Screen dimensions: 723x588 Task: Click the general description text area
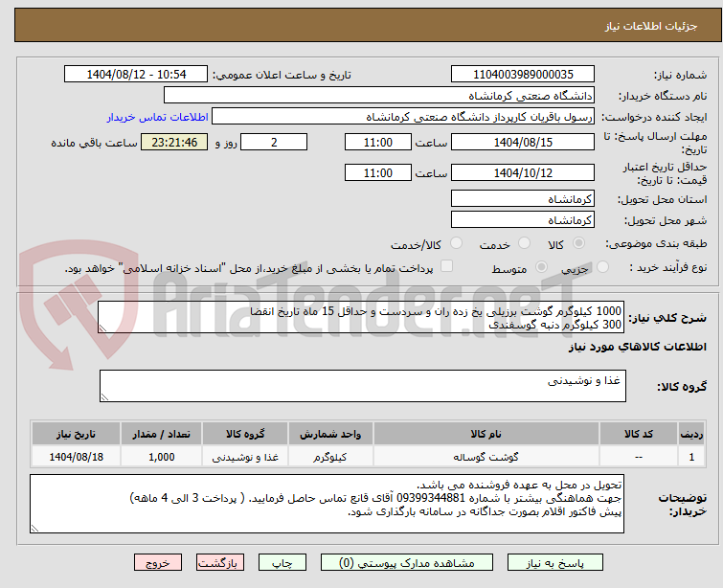point(361,317)
